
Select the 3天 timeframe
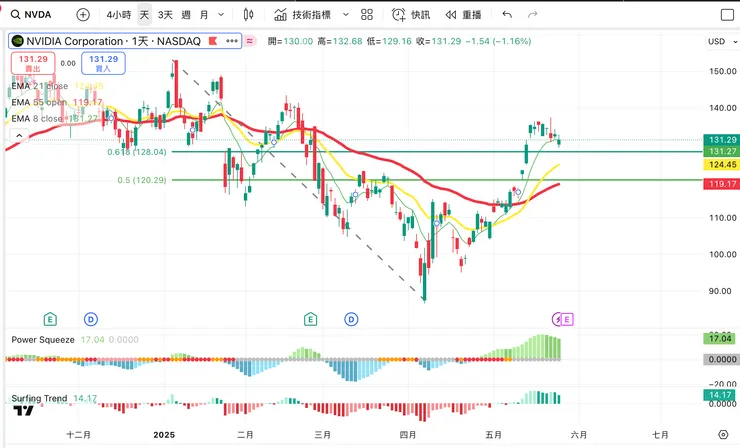[165, 15]
